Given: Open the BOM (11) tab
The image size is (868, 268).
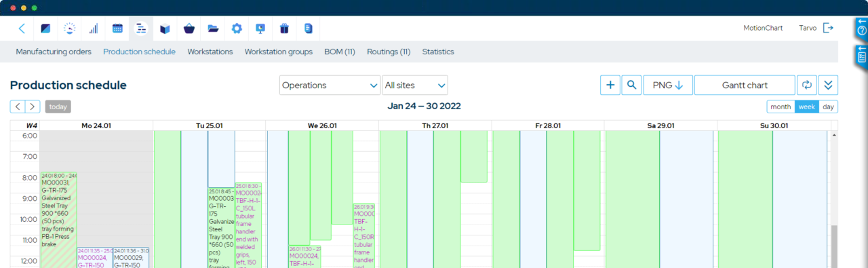Looking at the screenshot, I should click(340, 52).
